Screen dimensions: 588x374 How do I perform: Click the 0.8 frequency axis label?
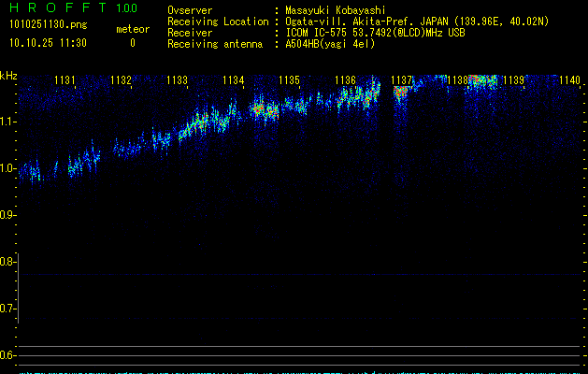pyautogui.click(x=7, y=262)
